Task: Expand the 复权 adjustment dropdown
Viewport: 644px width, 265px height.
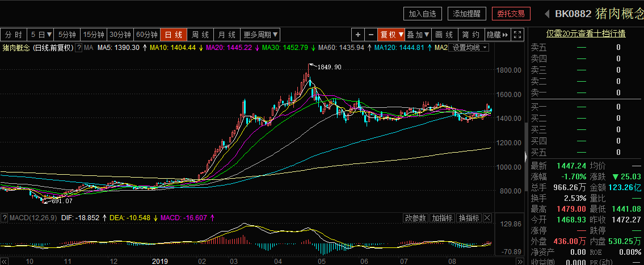Action: coord(392,35)
